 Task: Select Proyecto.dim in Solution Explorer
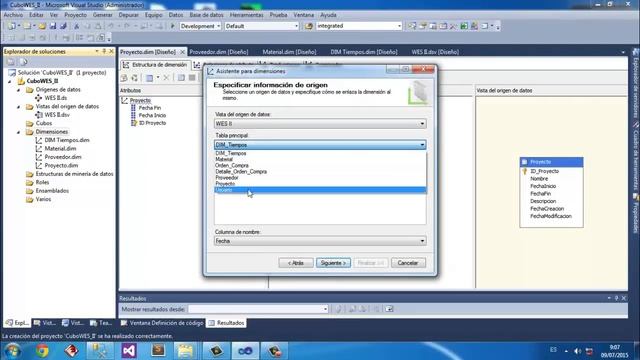coord(61,165)
